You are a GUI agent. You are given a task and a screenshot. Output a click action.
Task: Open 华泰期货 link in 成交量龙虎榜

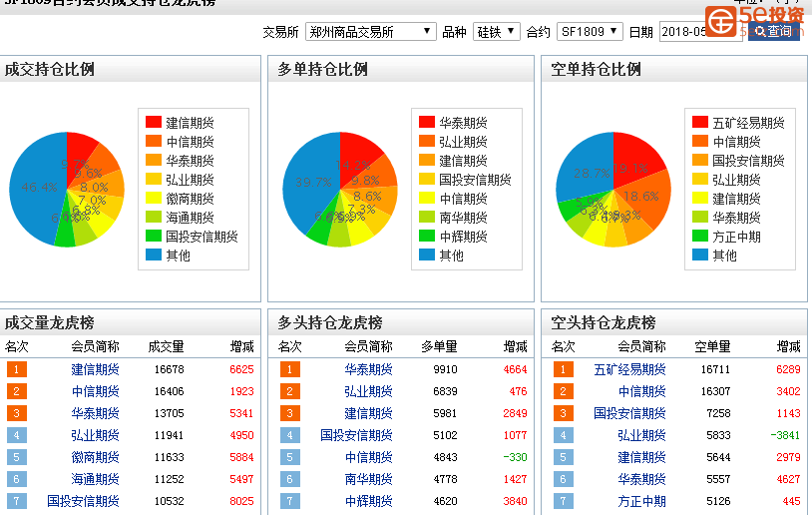coord(96,413)
